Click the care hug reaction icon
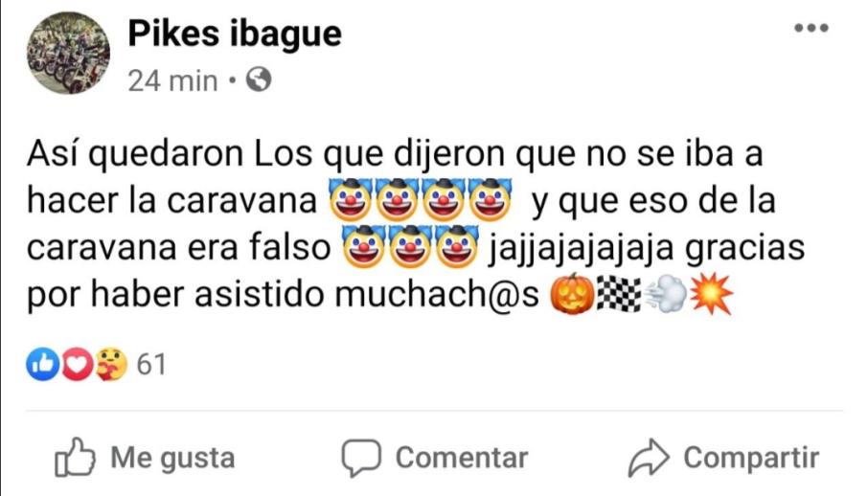This screenshot has height=496, width=868. (111, 364)
